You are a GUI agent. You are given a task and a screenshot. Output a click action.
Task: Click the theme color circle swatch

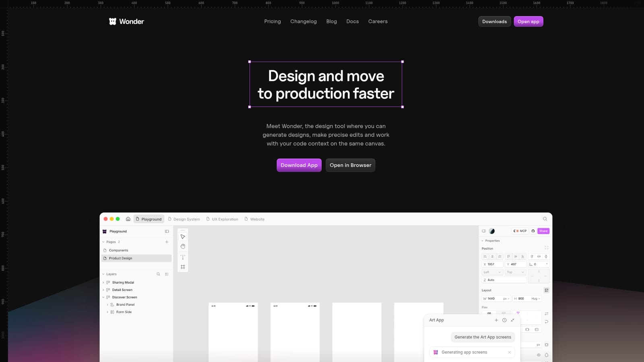492,231
